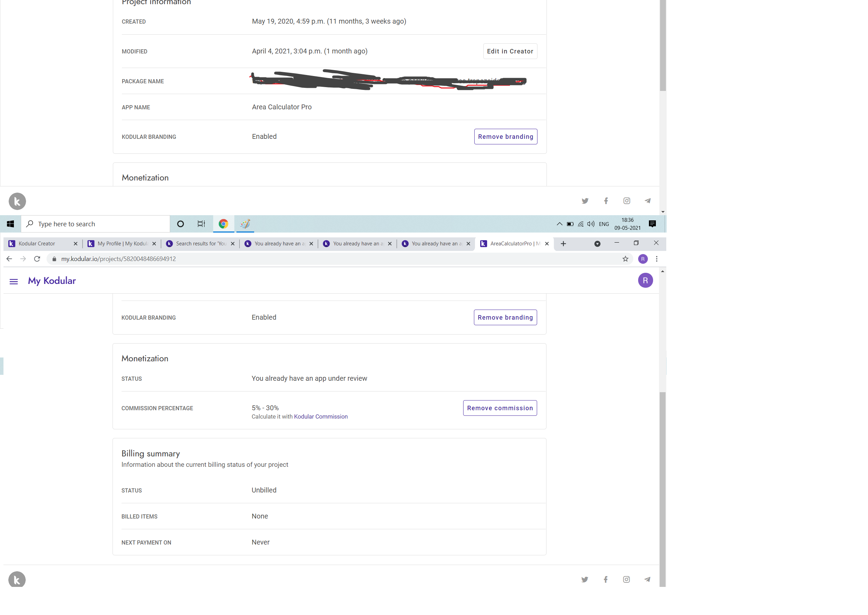The image size is (868, 615).
Task: Click the Telegram icon in lower footer
Action: [647, 580]
